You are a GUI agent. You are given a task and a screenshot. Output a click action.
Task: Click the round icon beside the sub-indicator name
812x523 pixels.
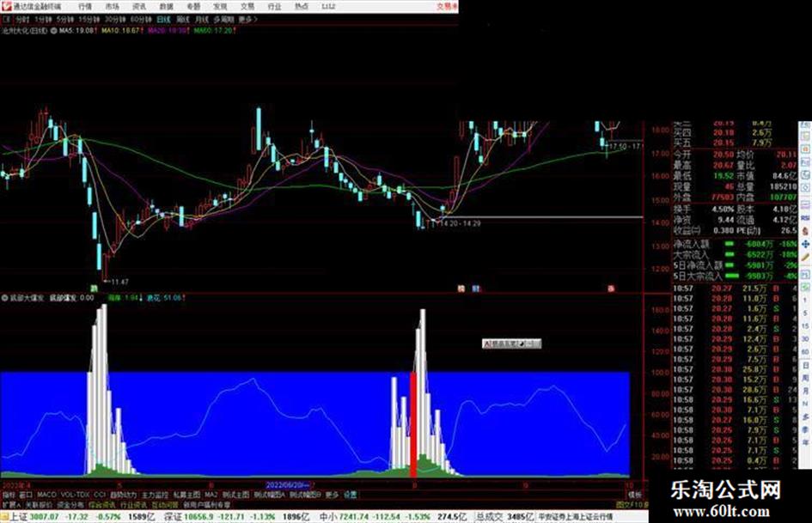pos(5,298)
